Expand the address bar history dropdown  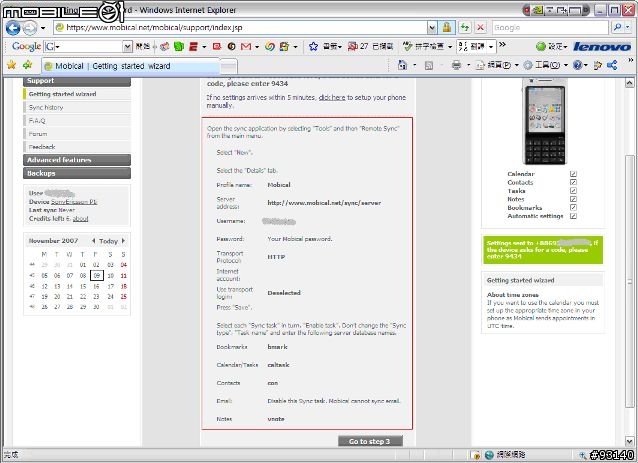(x=432, y=28)
